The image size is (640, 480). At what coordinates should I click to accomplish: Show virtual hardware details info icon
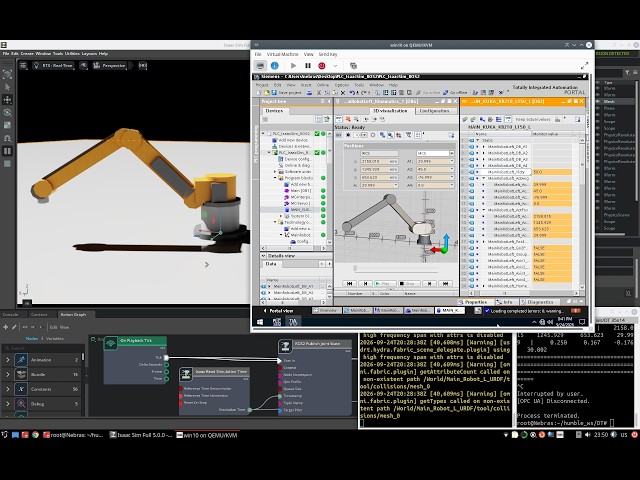275,66
